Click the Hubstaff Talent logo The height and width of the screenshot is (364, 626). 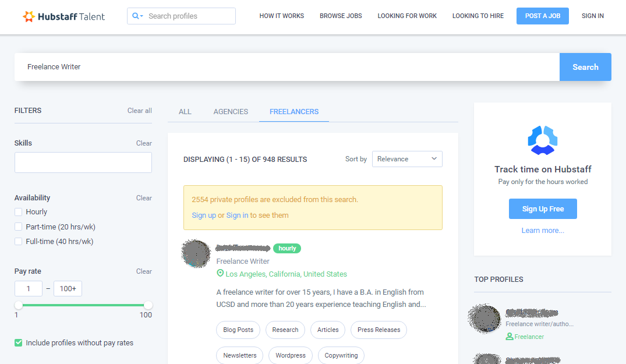coord(64,16)
